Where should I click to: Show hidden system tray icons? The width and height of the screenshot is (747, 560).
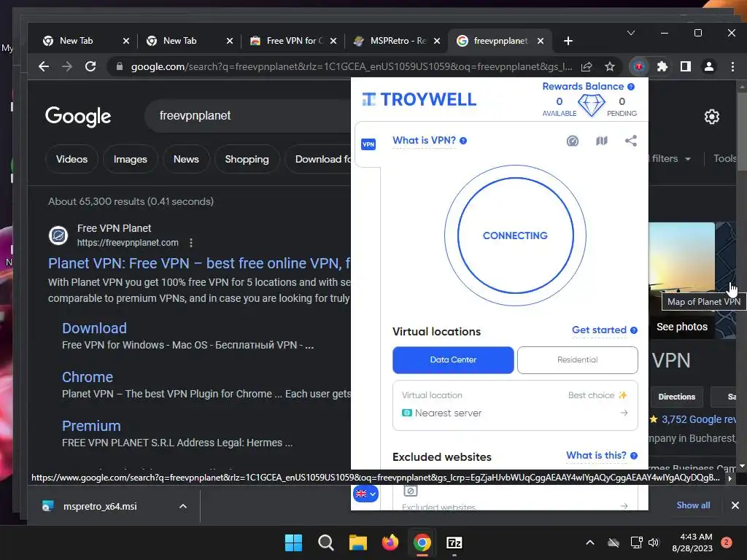(x=589, y=542)
